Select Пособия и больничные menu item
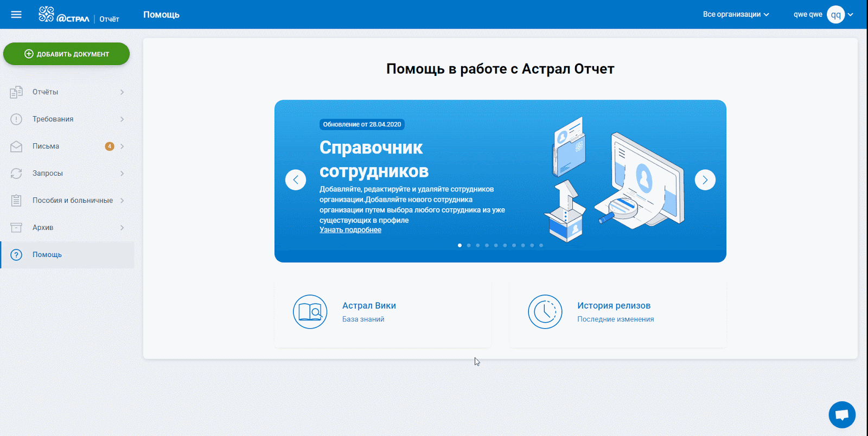The height and width of the screenshot is (436, 868). click(x=67, y=201)
